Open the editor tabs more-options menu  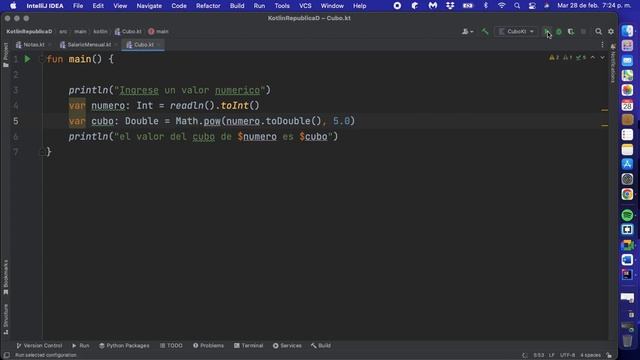coord(602,44)
